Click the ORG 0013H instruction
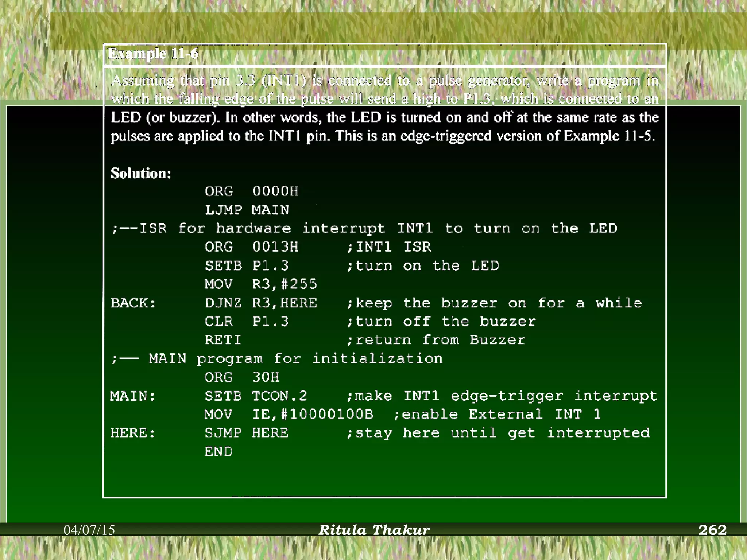 [x=251, y=247]
